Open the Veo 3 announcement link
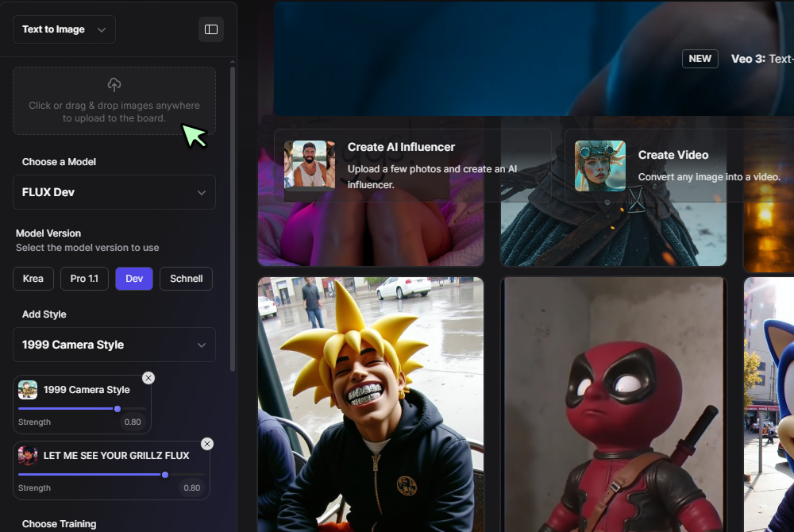 (x=761, y=59)
